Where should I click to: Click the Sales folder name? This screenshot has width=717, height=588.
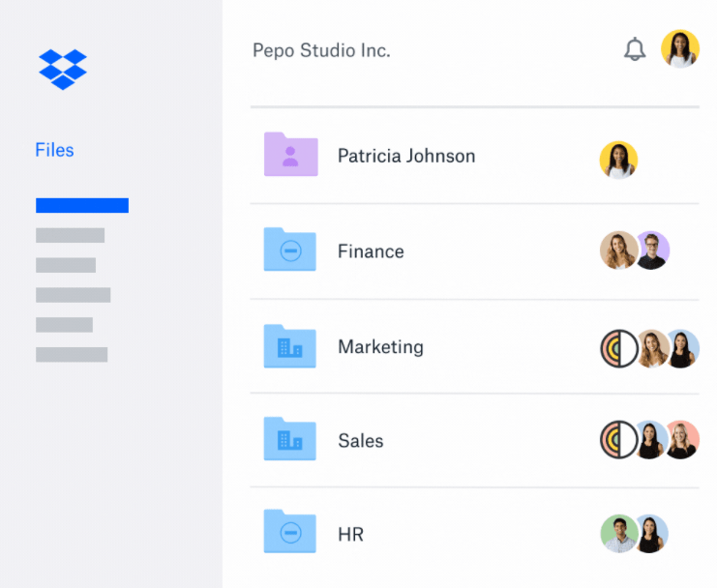[360, 441]
